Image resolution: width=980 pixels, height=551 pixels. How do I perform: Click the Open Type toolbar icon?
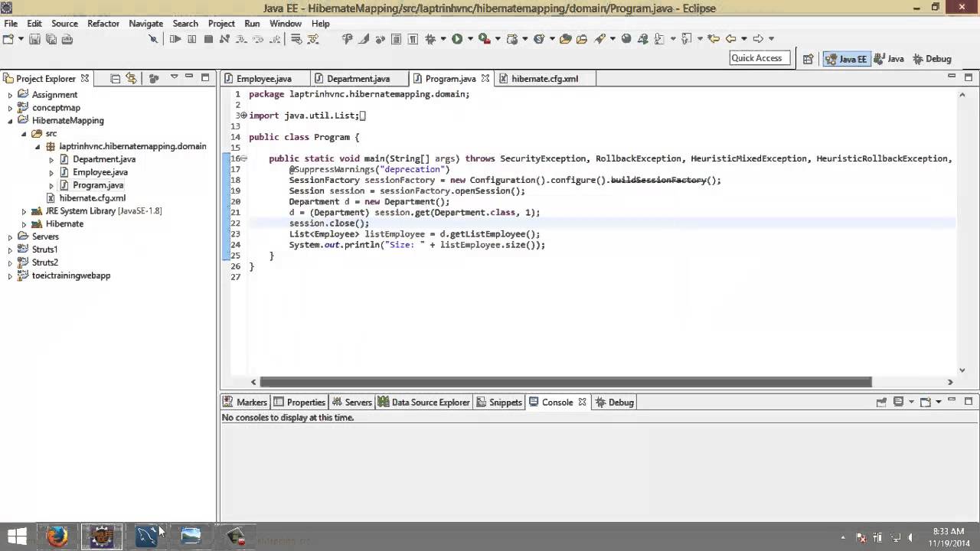pos(566,39)
